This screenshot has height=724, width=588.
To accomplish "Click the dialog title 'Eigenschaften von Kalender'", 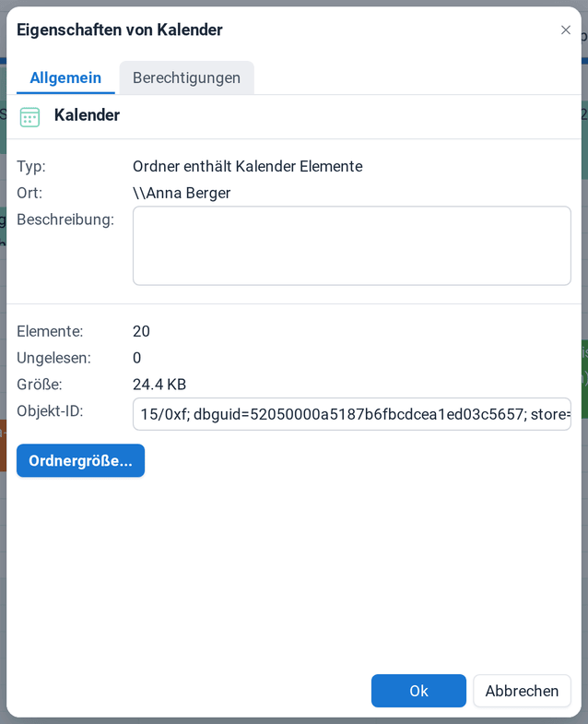I will pos(120,30).
